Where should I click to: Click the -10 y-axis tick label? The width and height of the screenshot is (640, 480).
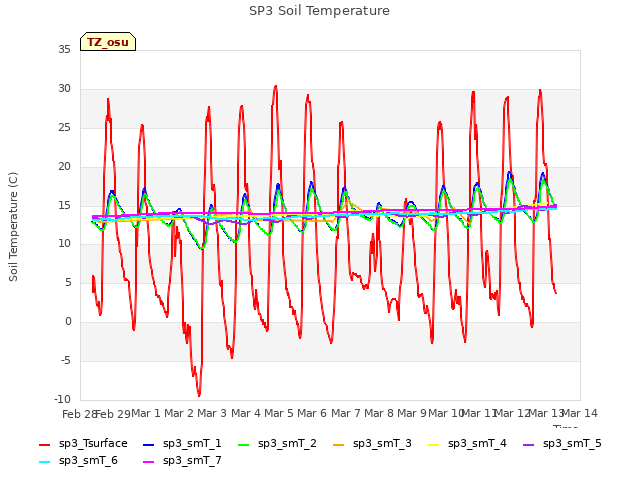[63, 399]
